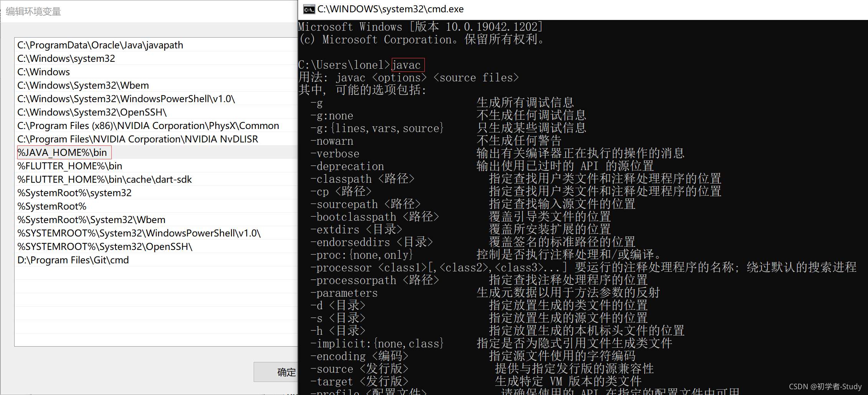Screen dimensions: 868x395
Task: Select the %FLUTTER_HOME%\bin entry
Action: tap(69, 165)
